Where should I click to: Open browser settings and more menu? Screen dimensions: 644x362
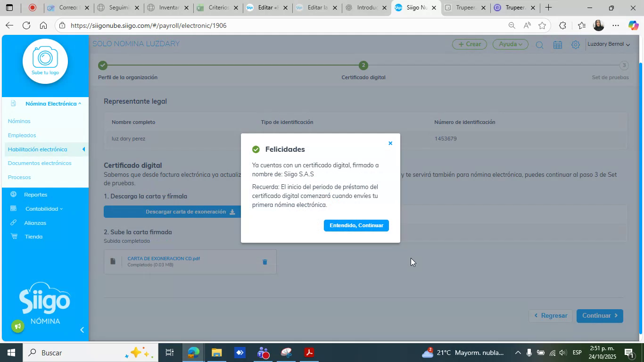click(616, 25)
